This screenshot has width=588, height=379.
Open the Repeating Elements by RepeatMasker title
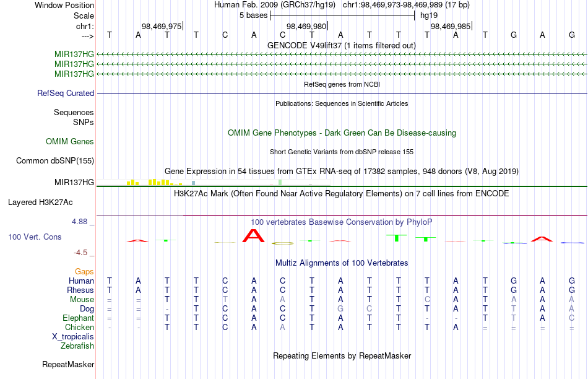coord(342,355)
